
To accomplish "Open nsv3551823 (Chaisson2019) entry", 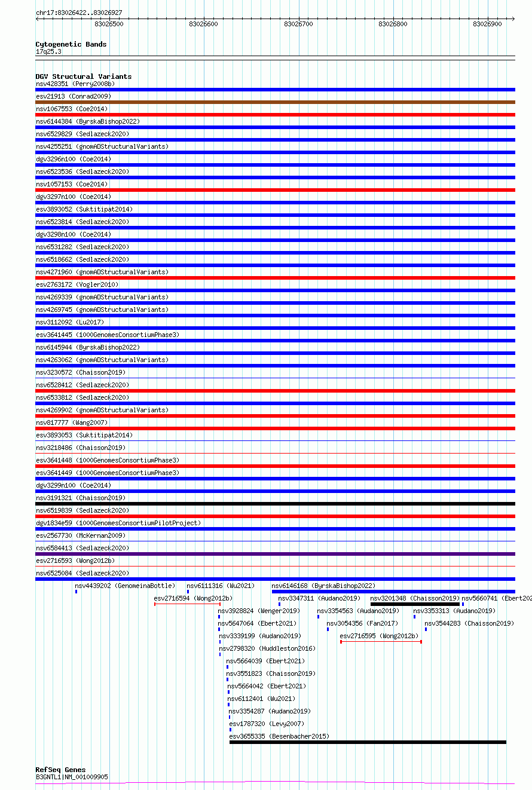I will (x=271, y=673).
